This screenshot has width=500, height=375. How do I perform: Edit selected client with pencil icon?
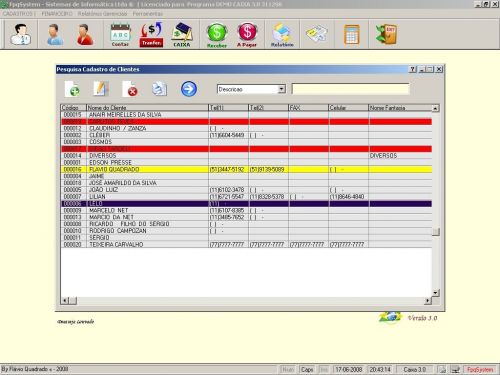tap(101, 89)
